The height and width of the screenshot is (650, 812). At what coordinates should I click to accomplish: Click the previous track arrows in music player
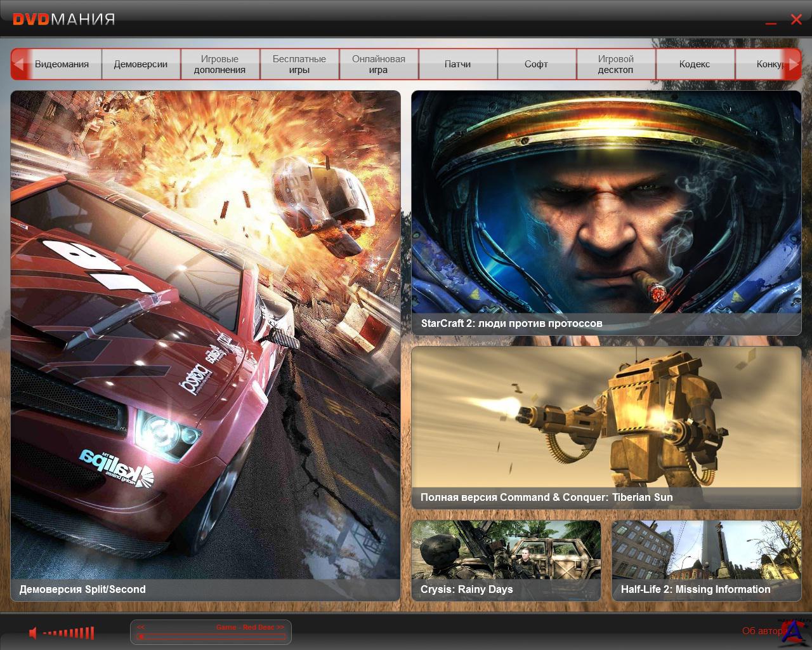tap(141, 627)
